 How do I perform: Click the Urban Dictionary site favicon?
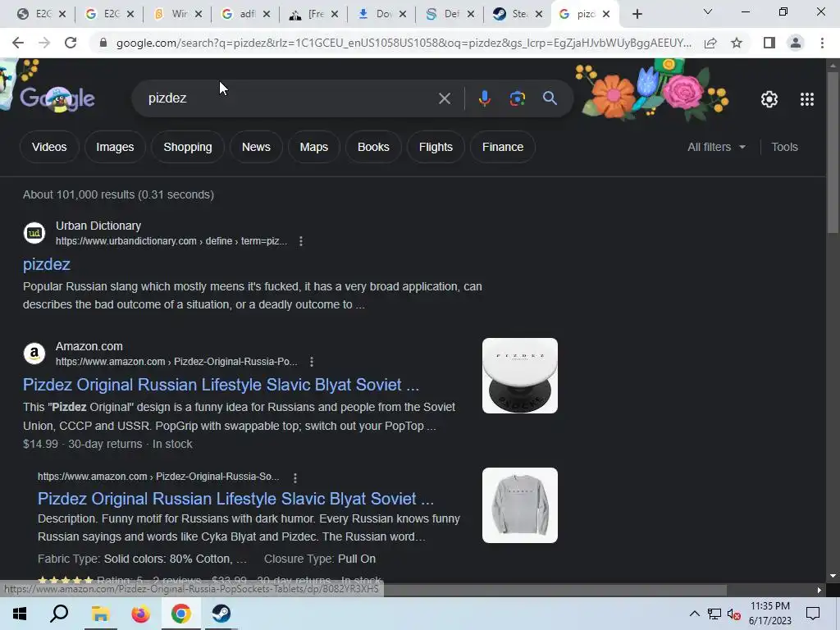coord(34,233)
